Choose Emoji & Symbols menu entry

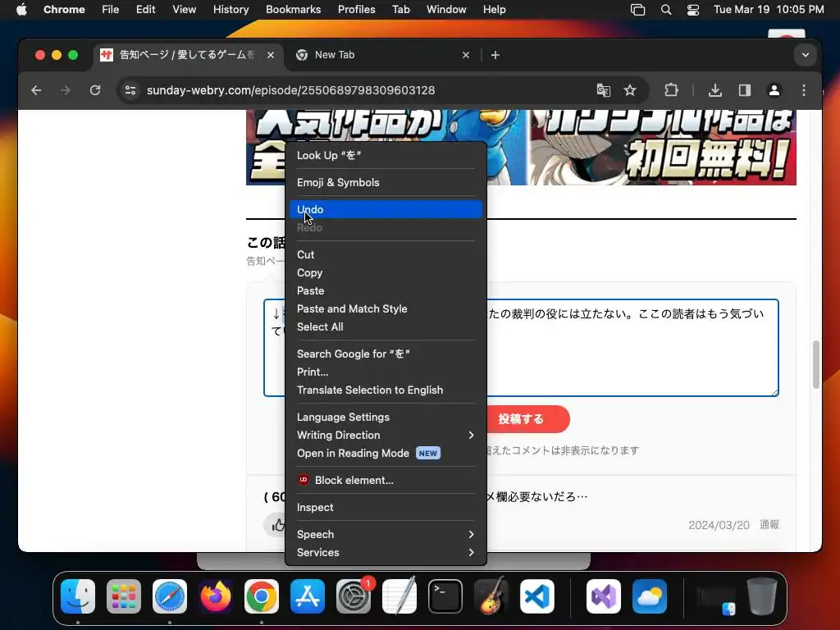click(386, 183)
